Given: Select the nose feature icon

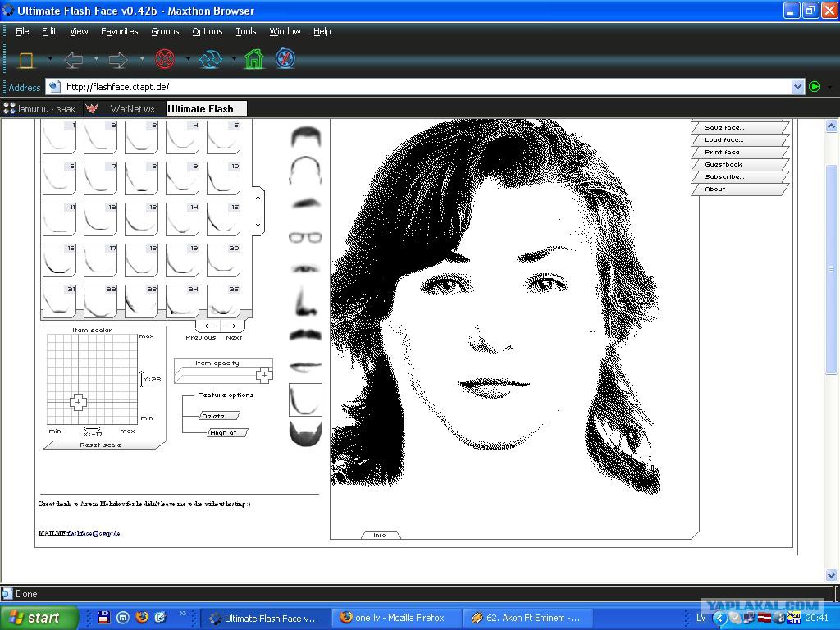Looking at the screenshot, I should pos(305,301).
